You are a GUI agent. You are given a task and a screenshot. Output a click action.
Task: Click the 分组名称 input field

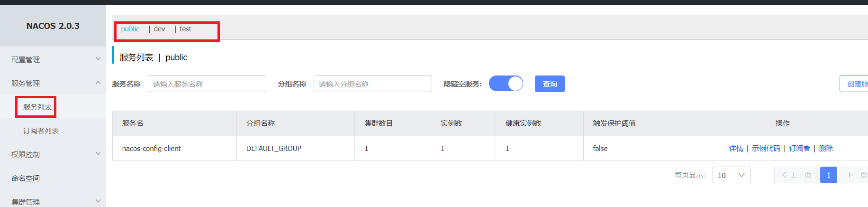pyautogui.click(x=373, y=84)
